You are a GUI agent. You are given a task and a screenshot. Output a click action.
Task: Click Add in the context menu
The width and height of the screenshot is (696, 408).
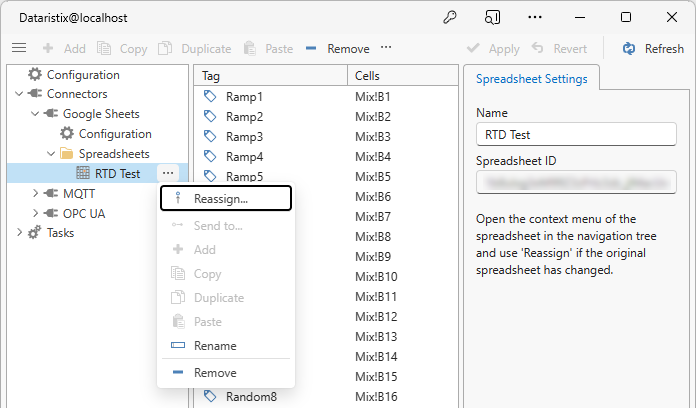point(226,250)
